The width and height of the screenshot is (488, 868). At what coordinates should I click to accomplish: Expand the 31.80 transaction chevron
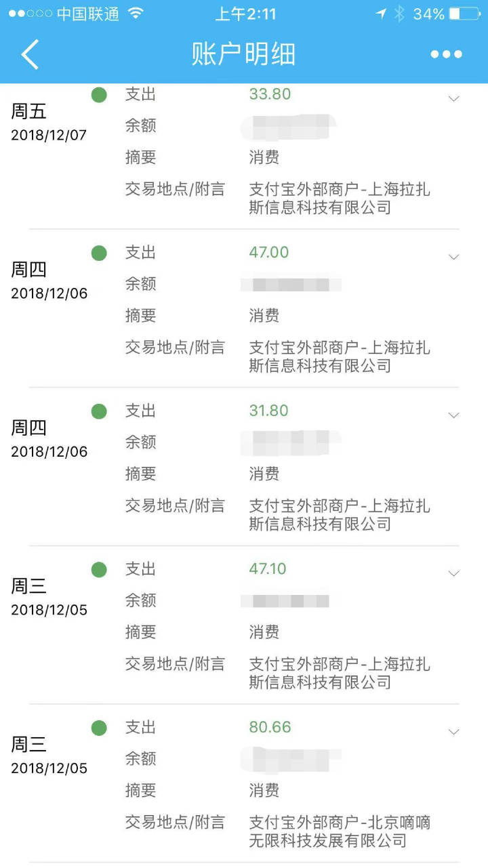coord(454,415)
